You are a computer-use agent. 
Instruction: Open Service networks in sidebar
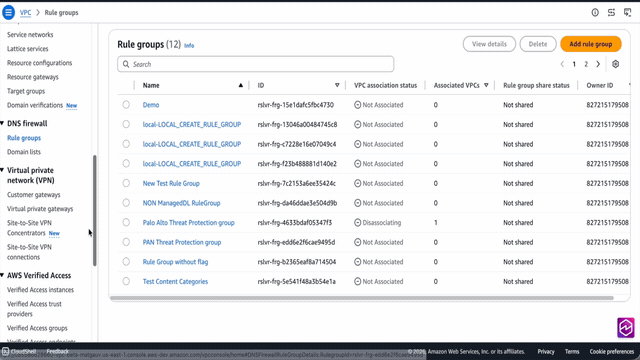click(30, 35)
